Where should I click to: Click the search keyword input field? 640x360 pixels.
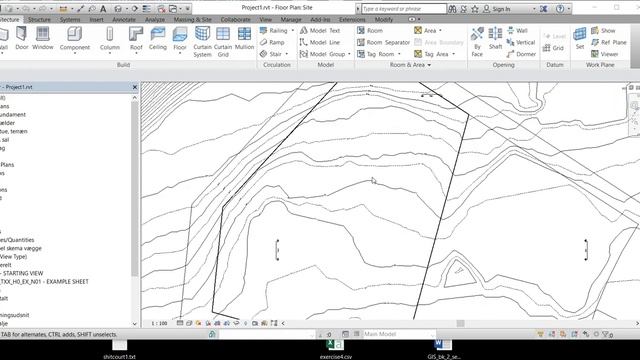coord(404,9)
